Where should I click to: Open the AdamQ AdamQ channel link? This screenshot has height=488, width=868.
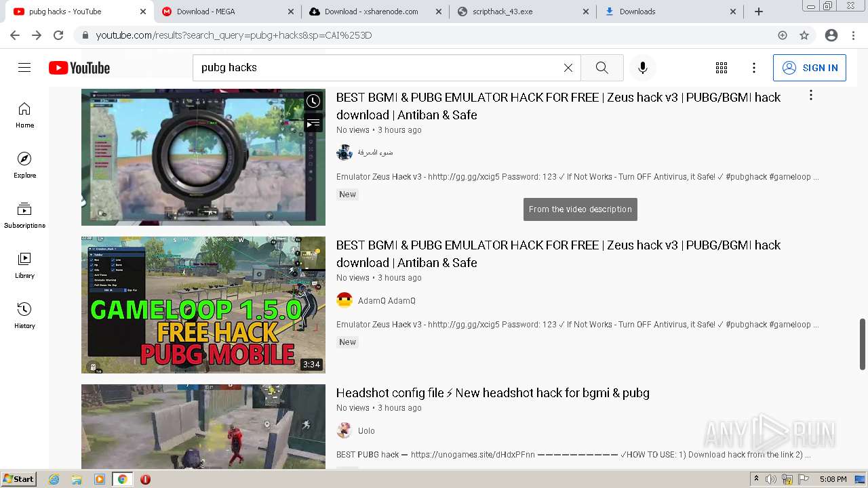(x=387, y=301)
